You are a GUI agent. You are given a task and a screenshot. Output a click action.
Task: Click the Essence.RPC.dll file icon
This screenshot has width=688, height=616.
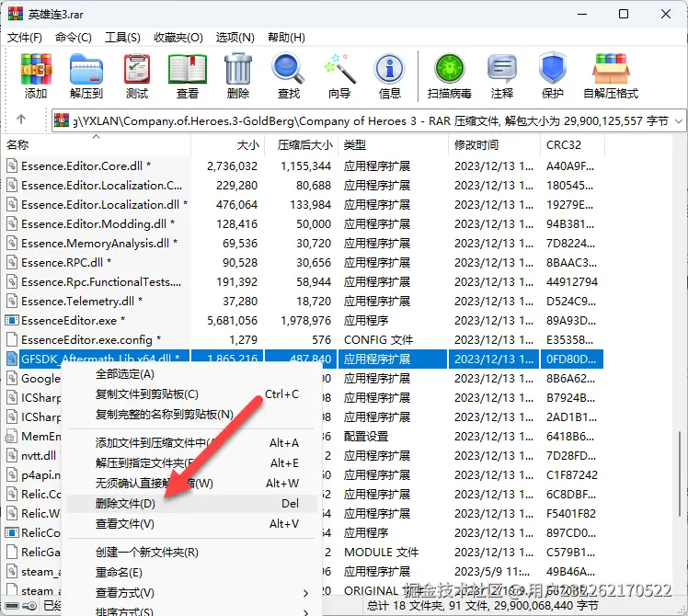(x=12, y=262)
